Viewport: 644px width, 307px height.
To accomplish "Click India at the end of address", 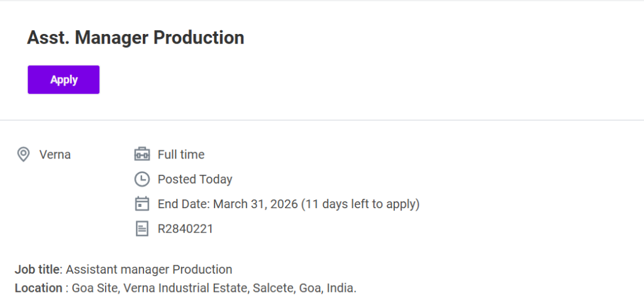I will click(342, 289).
